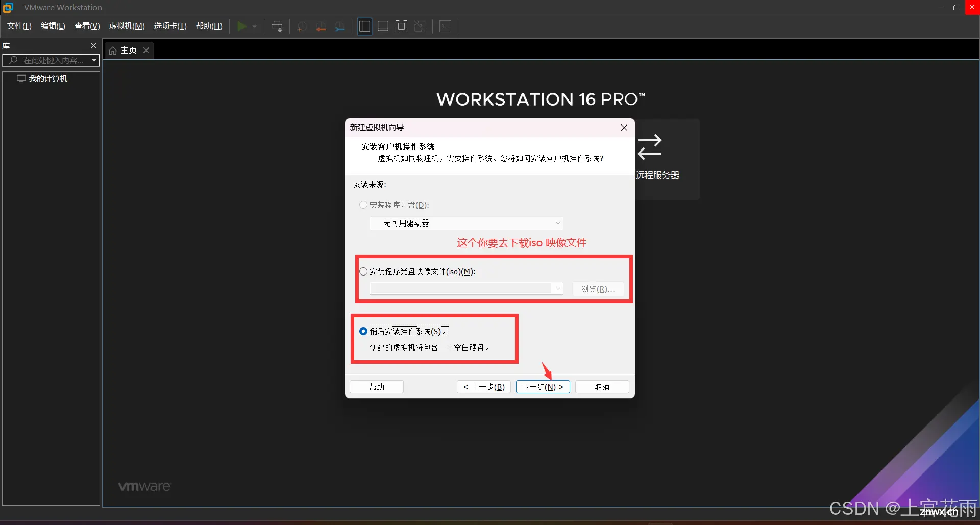980x525 pixels.
Task: Open the library search filter dropdown
Action: point(94,60)
